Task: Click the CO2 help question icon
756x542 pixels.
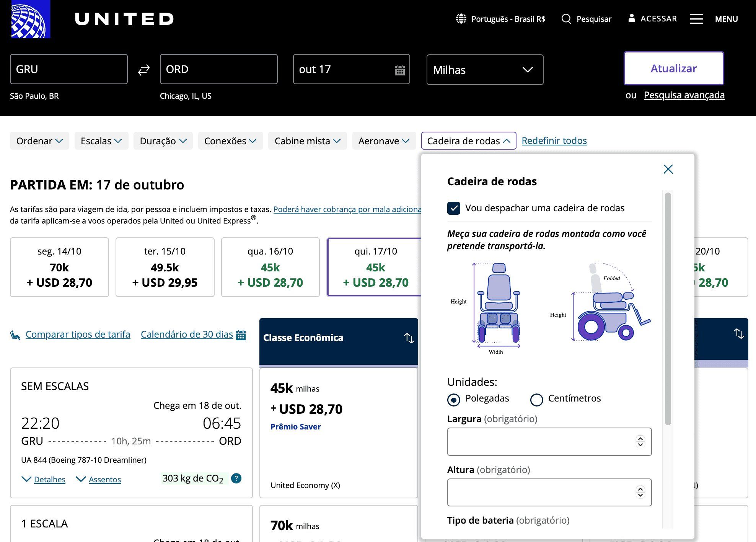Action: tap(236, 478)
